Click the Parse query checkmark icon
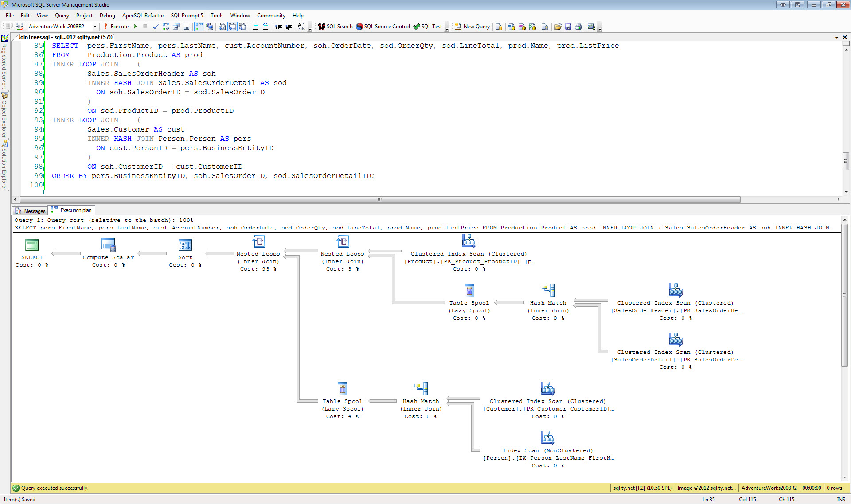This screenshot has height=504, width=851. [x=156, y=27]
